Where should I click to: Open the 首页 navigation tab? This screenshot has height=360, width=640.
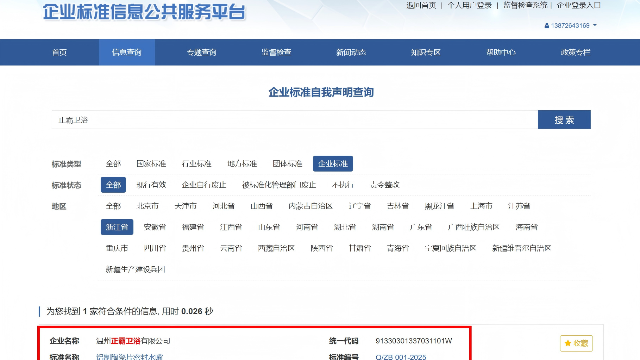tap(60, 52)
